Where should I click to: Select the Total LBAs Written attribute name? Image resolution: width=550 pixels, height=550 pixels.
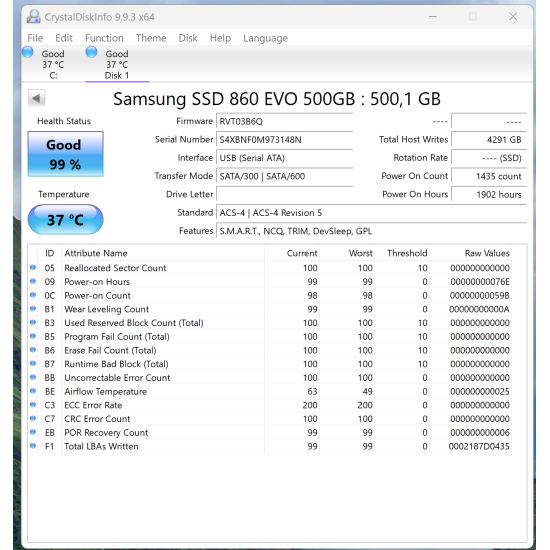[x=101, y=446]
